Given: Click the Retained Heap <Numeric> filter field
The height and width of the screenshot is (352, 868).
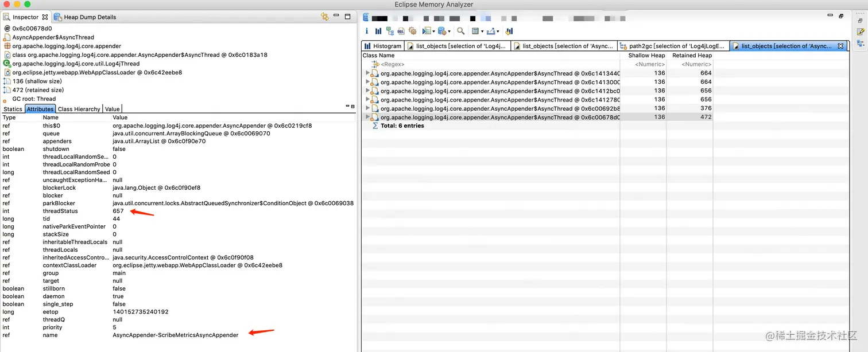Looking at the screenshot, I should [x=690, y=64].
